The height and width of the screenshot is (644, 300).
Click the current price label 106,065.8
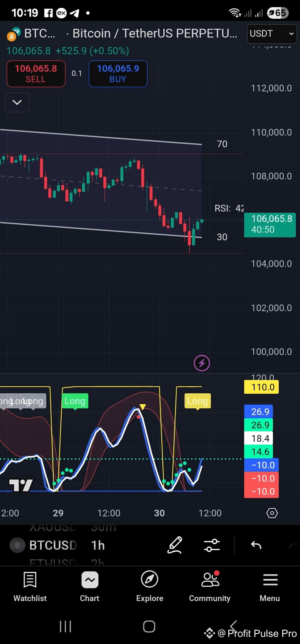[x=270, y=224]
